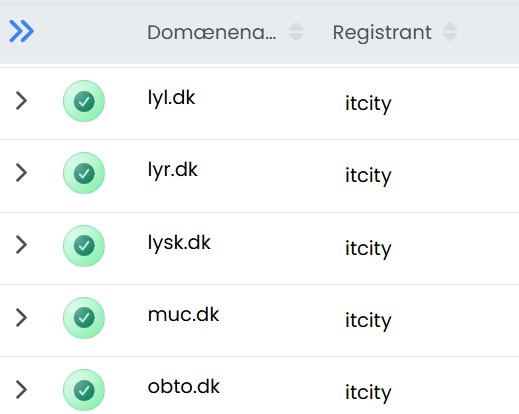The height and width of the screenshot is (414, 519).
Task: Expand the muc.dk row
Action: (x=21, y=317)
